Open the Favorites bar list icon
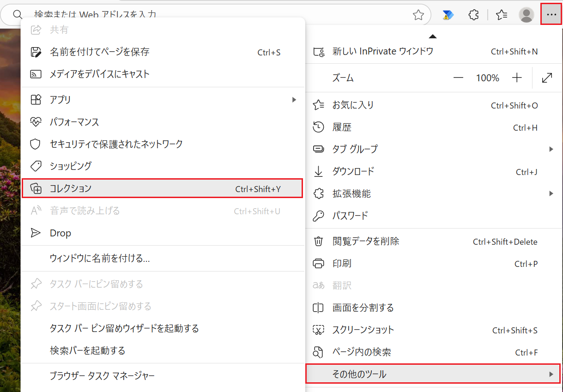The width and height of the screenshot is (563, 392). tap(501, 14)
